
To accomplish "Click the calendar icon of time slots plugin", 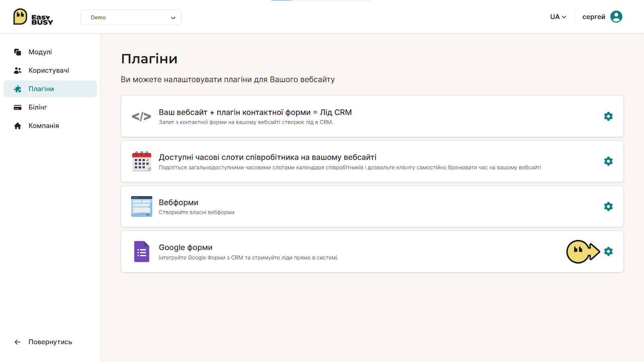I will pos(142,161).
